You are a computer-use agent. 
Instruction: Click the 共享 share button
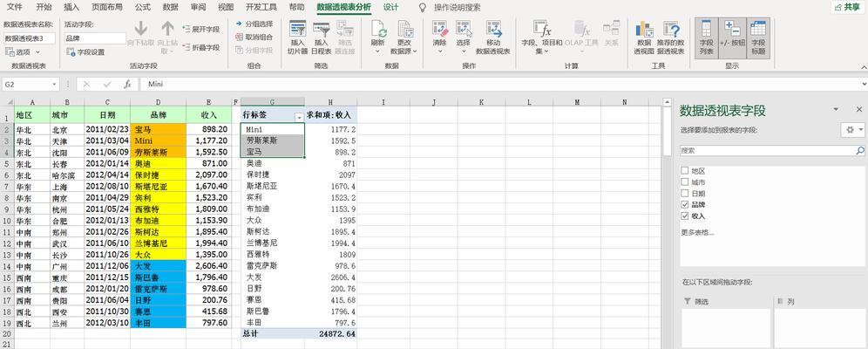point(849,7)
